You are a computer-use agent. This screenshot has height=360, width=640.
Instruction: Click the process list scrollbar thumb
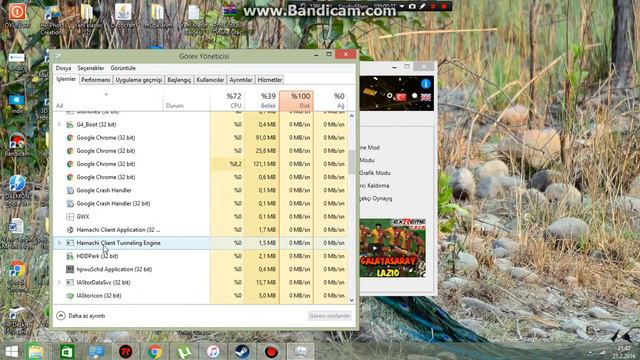(x=351, y=162)
